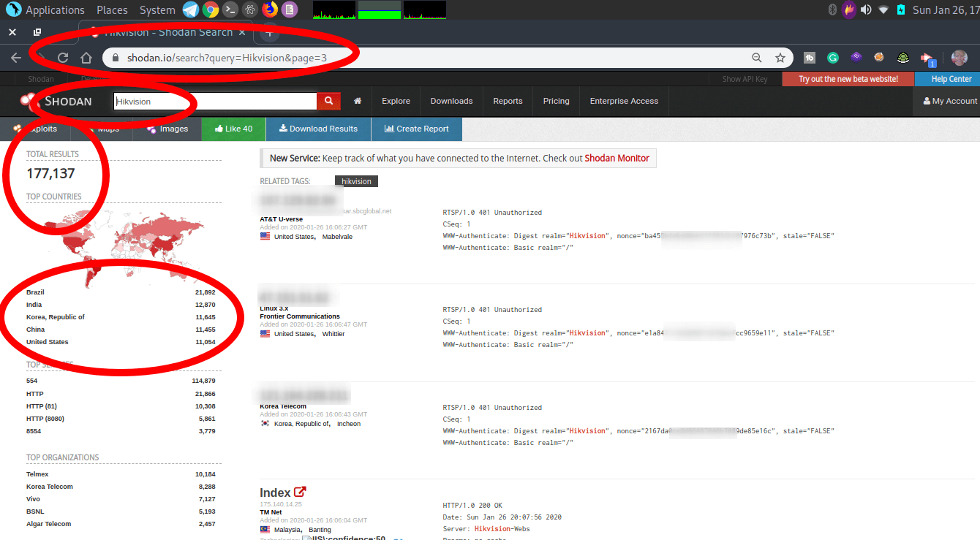Click the zoom-out magnifier in address bar
This screenshot has width=980, height=540.
757,58
